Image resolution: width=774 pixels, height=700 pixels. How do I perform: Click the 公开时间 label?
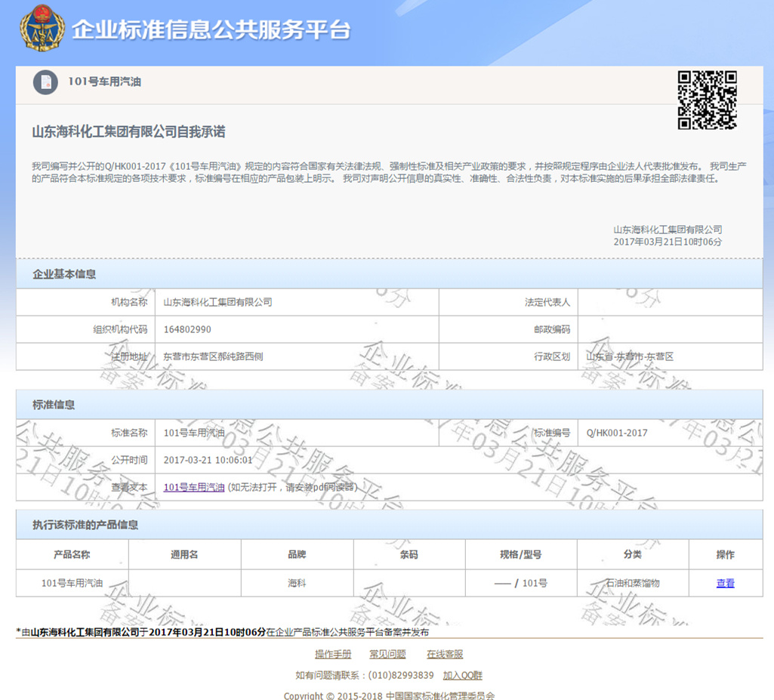point(129,460)
